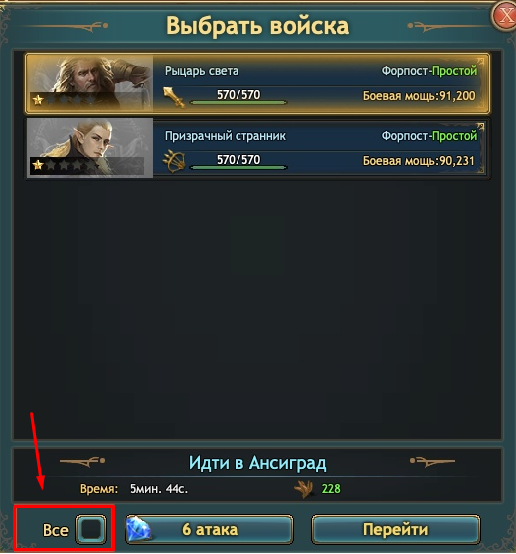The image size is (516, 554).
Task: Click the "Форпост-Простой" label of Рыцарь света
Action: pos(429,71)
